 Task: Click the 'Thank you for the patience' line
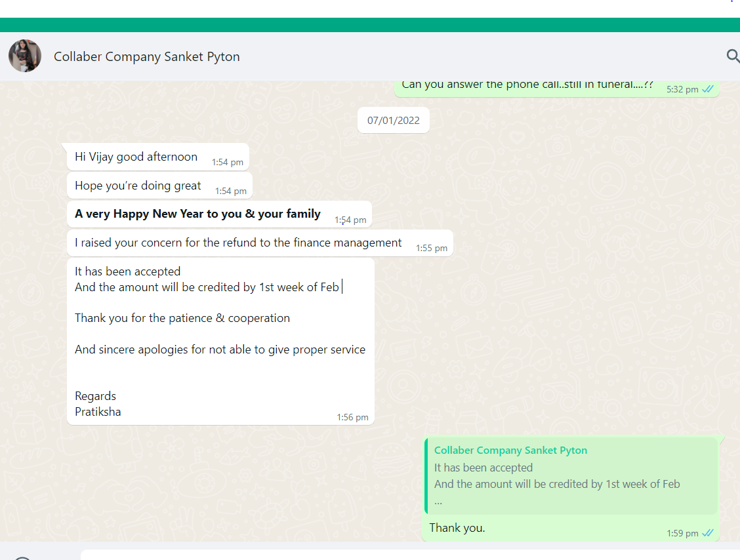182,318
